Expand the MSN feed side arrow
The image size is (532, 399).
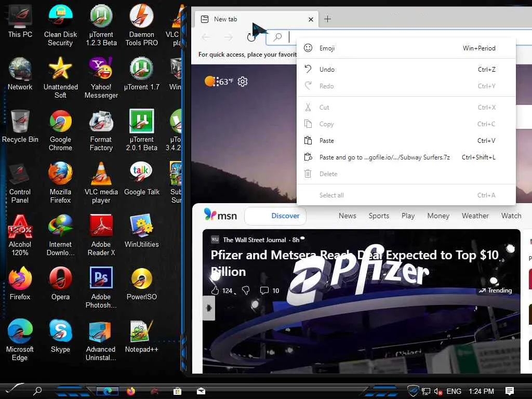point(209,308)
